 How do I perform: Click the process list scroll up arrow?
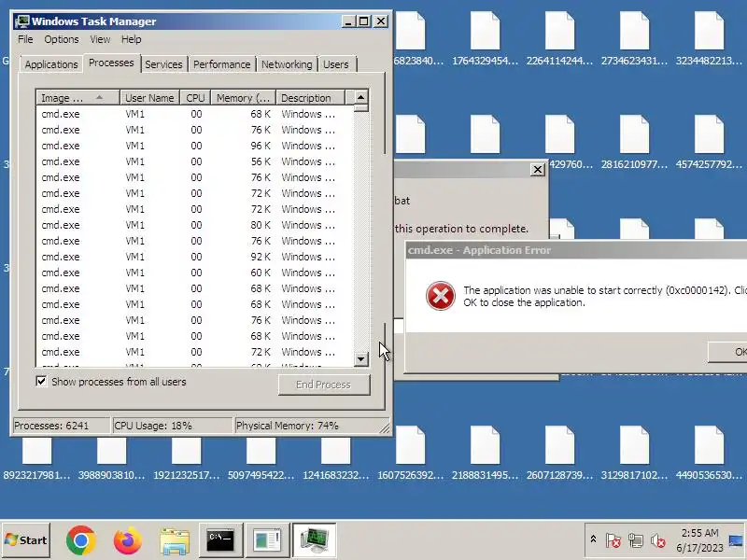pyautogui.click(x=361, y=97)
